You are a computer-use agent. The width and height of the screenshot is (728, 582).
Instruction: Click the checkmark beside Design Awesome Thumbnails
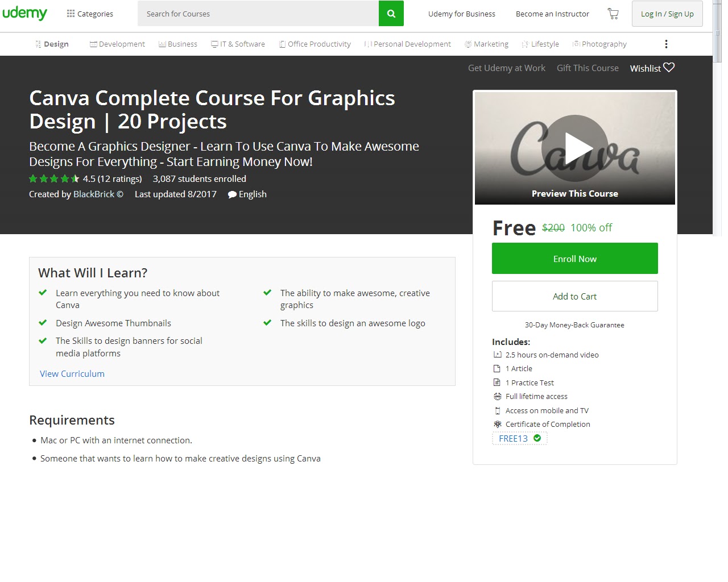(43, 323)
